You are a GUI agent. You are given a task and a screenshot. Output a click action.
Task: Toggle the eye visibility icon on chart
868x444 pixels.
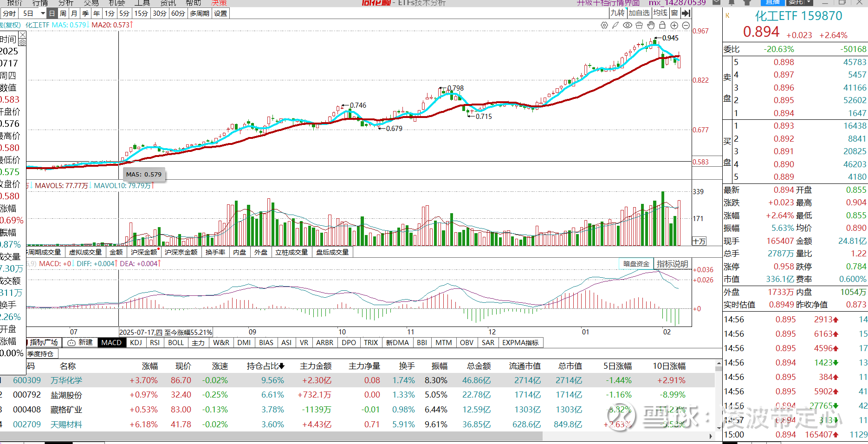pos(628,25)
